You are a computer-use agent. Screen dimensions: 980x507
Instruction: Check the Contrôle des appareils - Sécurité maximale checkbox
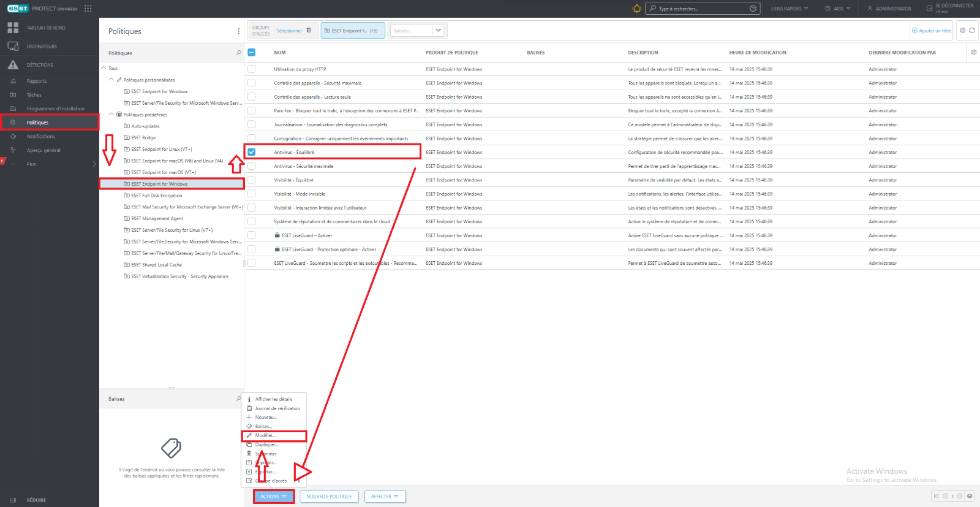pos(252,83)
